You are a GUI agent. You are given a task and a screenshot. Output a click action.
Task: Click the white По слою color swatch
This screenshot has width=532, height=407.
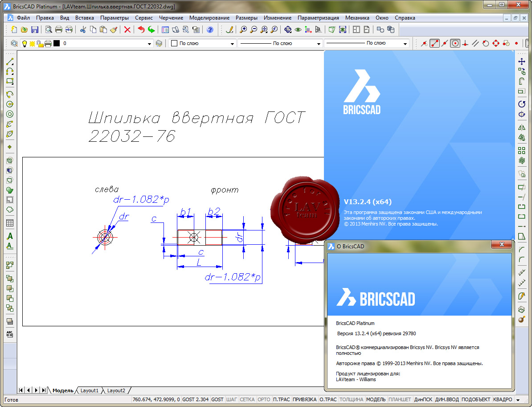174,43
